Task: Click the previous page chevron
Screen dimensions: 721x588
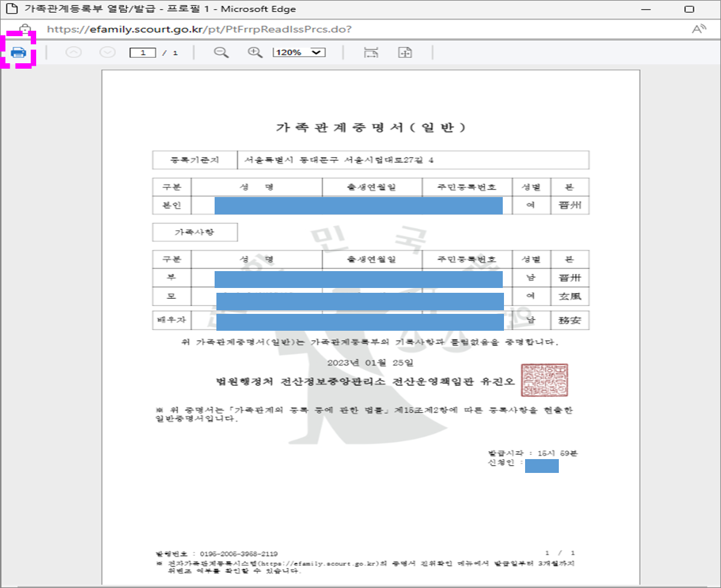Action: coord(74,52)
